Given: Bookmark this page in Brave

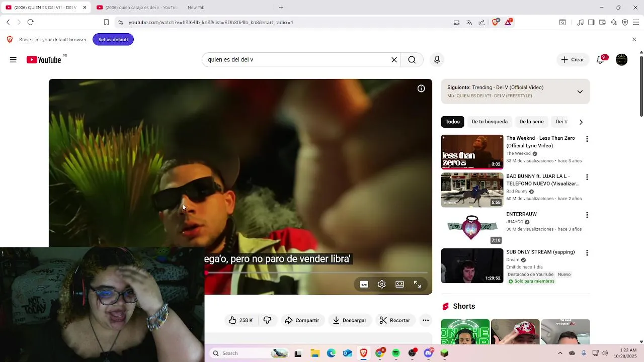Looking at the screenshot, I should [106, 22].
